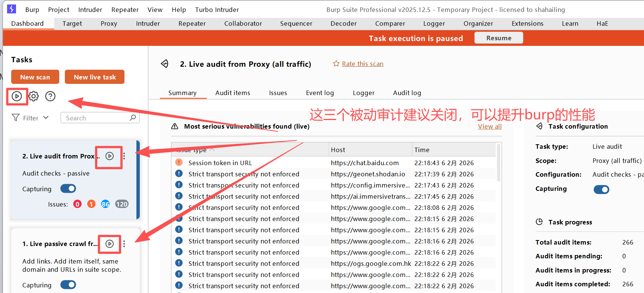Sort the issues table by Host column
644x293 pixels.
click(370, 149)
